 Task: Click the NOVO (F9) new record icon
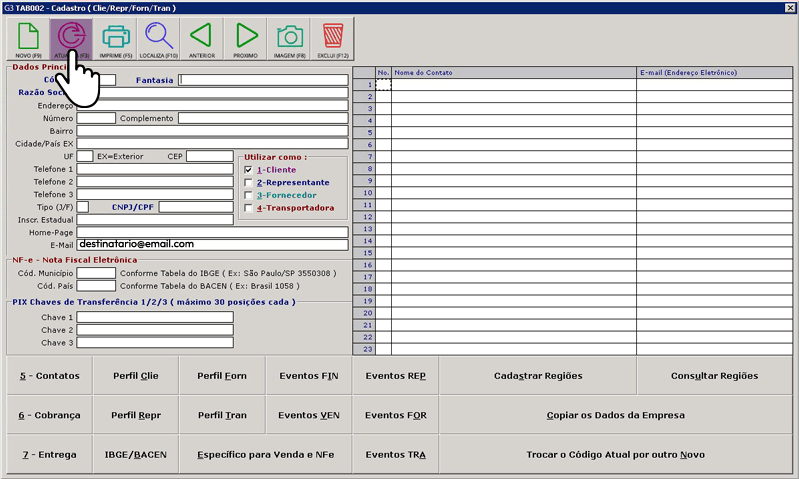pos(28,39)
